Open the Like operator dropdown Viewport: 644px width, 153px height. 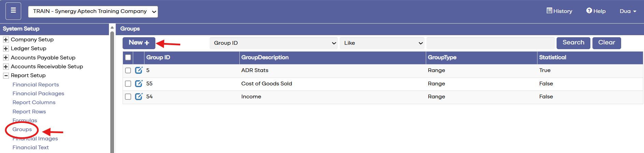click(382, 43)
